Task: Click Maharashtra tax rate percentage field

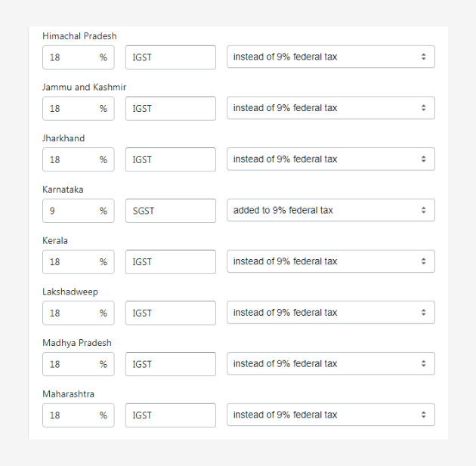Action: tap(79, 415)
